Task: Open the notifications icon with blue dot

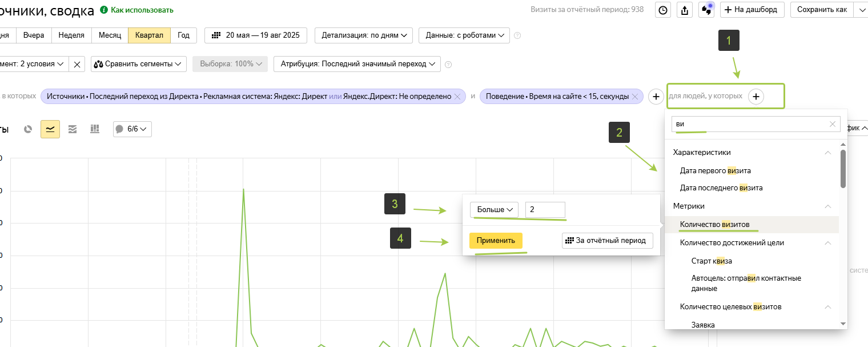Action: pyautogui.click(x=706, y=10)
